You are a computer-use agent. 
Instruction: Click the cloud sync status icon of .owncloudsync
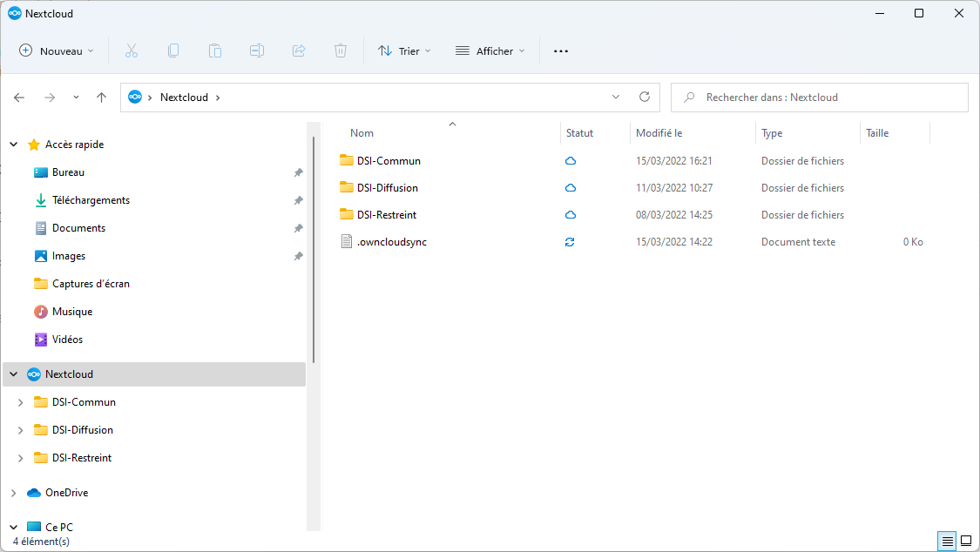click(x=570, y=241)
